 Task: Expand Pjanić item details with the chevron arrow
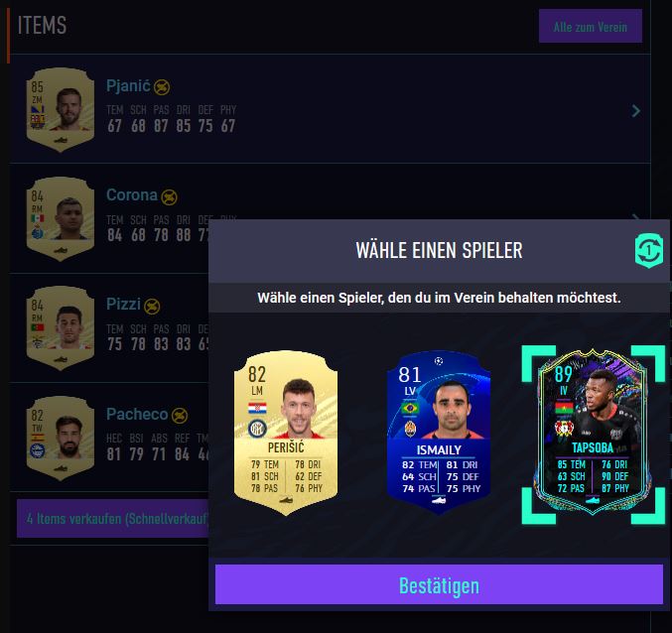636,111
